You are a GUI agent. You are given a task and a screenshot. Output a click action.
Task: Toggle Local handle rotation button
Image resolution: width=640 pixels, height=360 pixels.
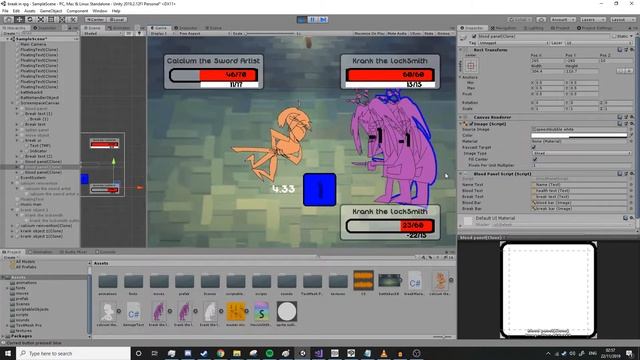117,19
